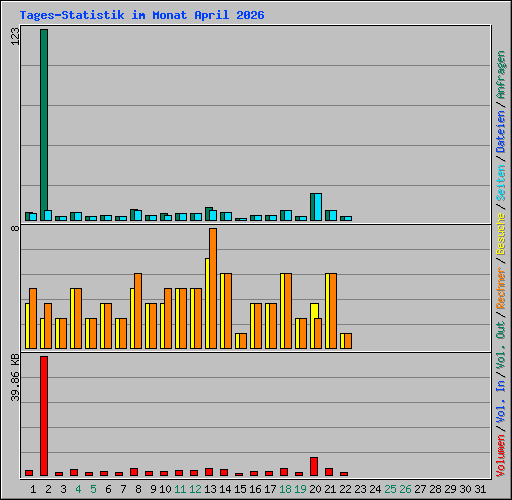
Task: Click day label '6' on the x-axis
Action: click(x=108, y=489)
